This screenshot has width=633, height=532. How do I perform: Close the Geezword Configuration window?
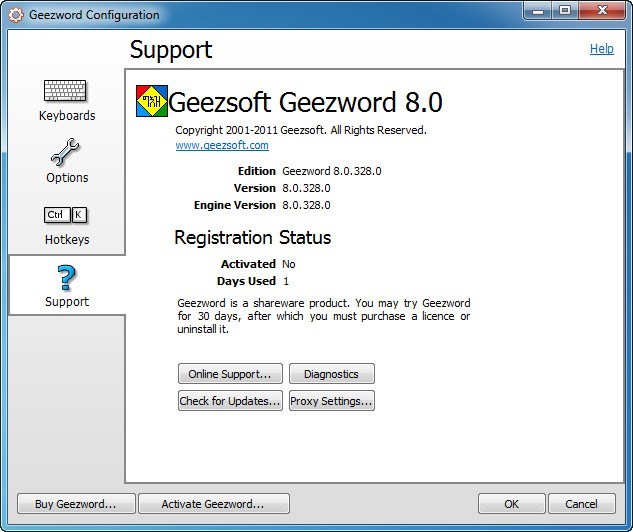coord(602,11)
